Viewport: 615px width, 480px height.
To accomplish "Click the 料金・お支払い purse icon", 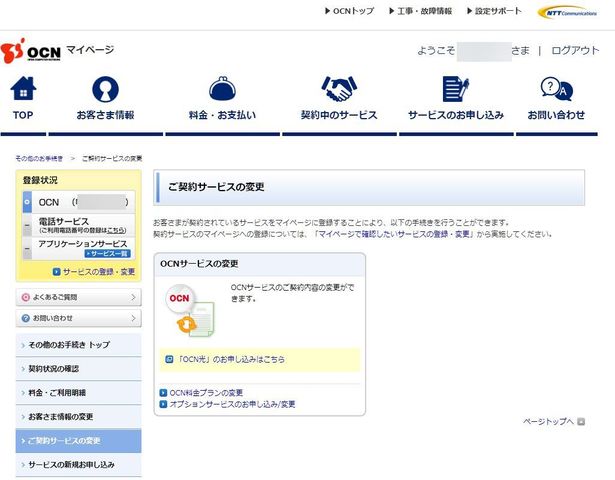I will [x=222, y=90].
